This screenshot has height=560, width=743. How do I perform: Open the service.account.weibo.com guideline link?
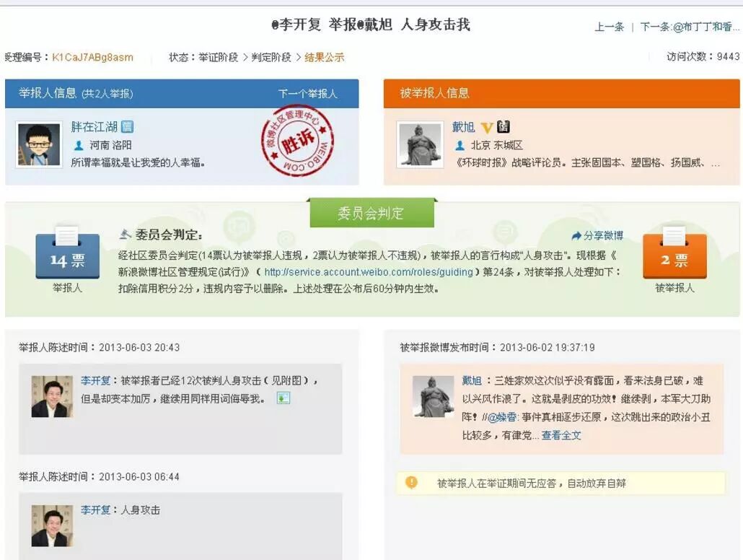click(x=368, y=272)
